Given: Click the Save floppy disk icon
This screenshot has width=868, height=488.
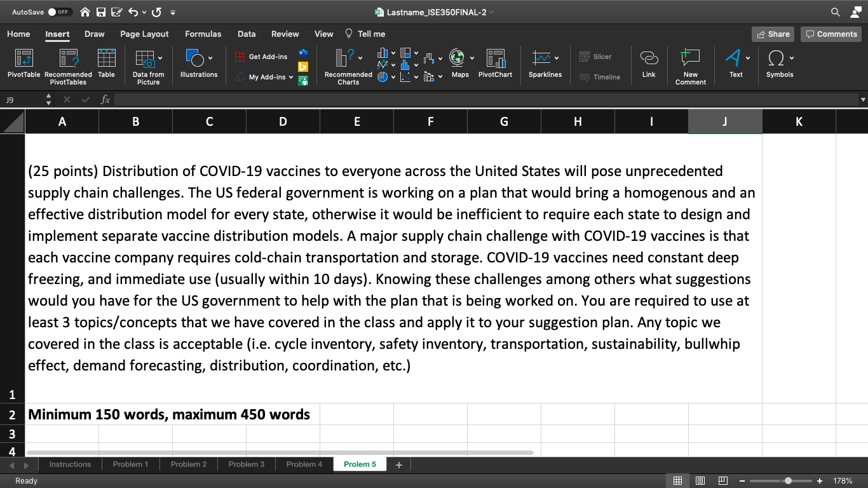Looking at the screenshot, I should (100, 12).
